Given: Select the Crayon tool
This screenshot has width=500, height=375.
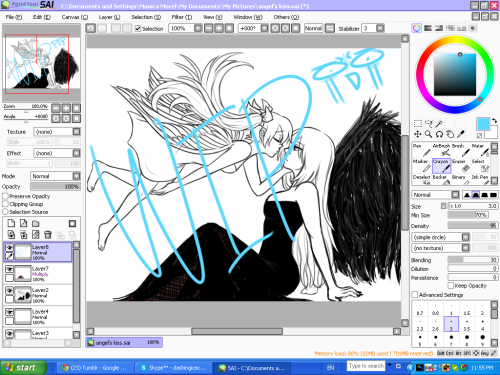Looking at the screenshot, I should pyautogui.click(x=441, y=166).
